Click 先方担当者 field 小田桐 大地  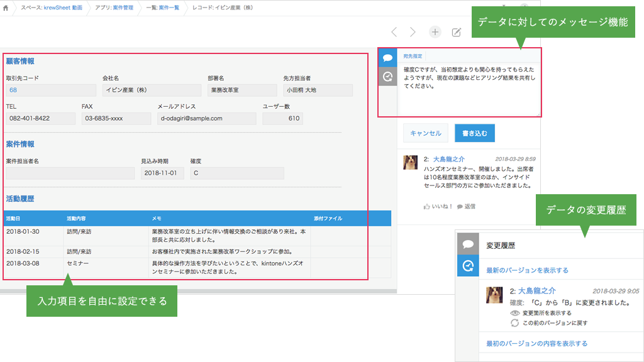318,90
